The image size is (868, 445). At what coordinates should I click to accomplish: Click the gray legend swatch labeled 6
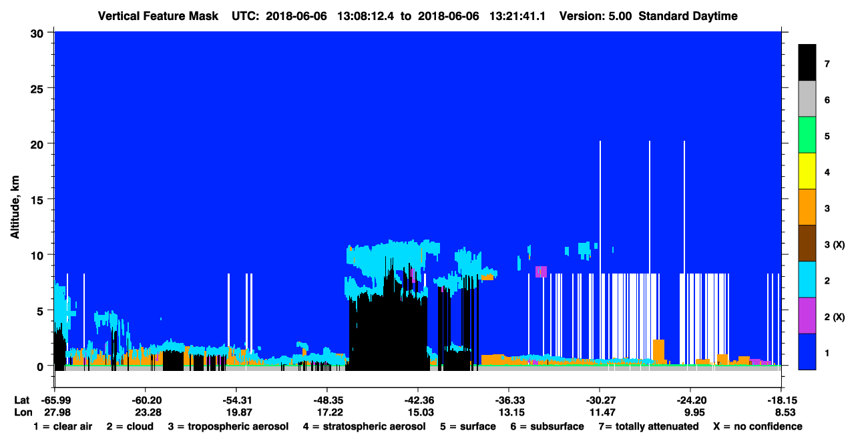pyautogui.click(x=807, y=100)
